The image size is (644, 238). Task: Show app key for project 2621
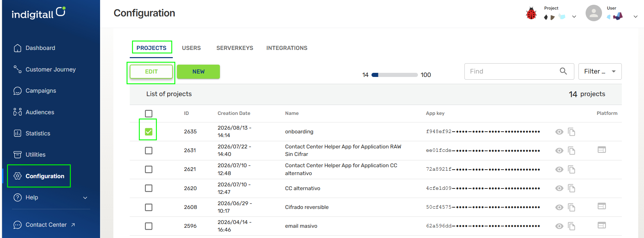click(x=559, y=169)
